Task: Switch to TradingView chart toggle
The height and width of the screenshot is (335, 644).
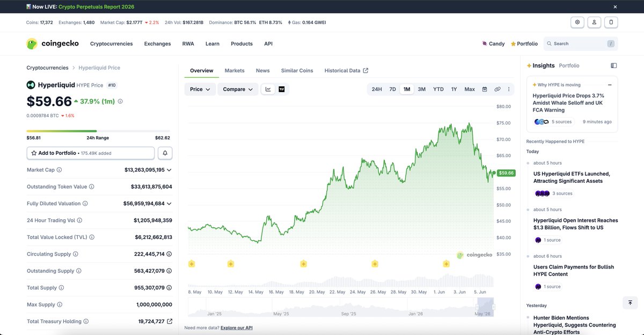Action: [x=282, y=89]
